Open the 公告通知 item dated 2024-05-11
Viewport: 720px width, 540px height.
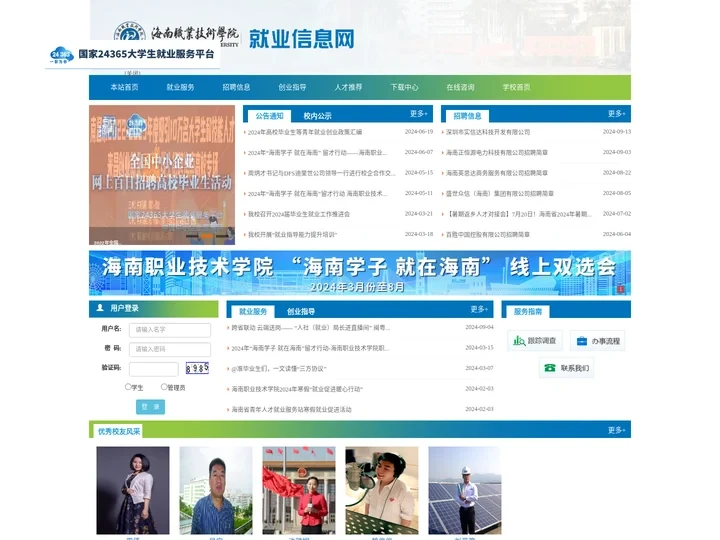point(317,194)
